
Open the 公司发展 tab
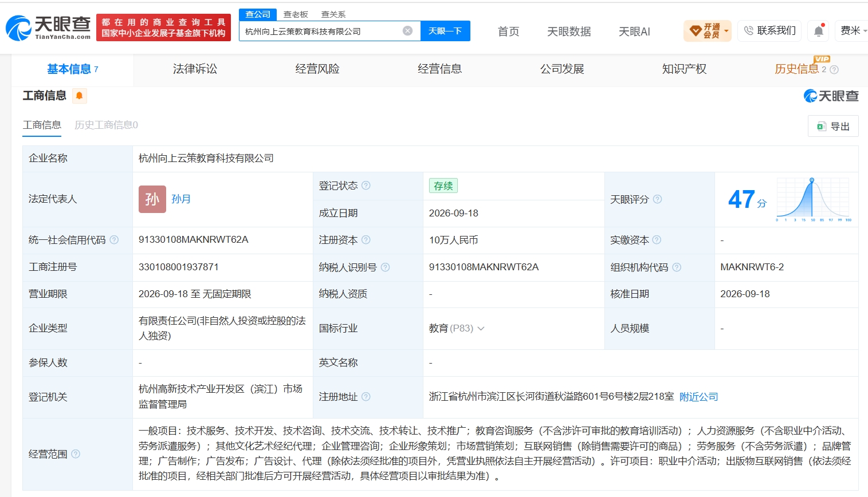[x=562, y=69]
